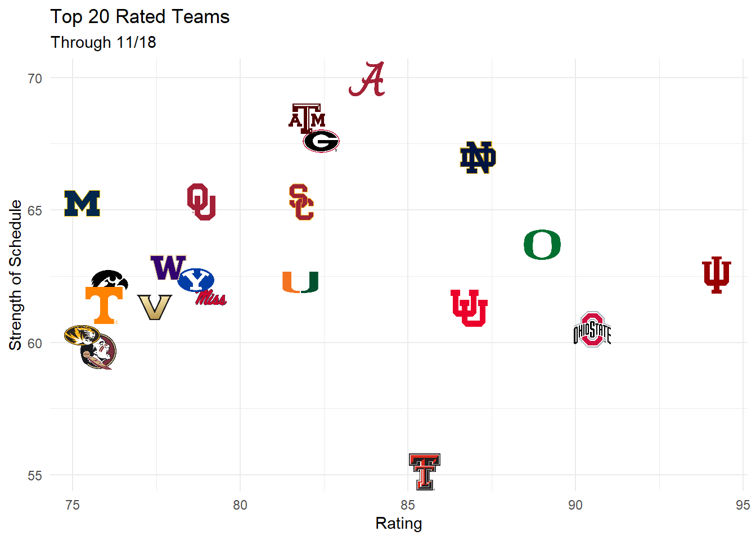Viewport: 756px width, 540px height.
Task: Select the Ohio State logo
Action: [592, 330]
